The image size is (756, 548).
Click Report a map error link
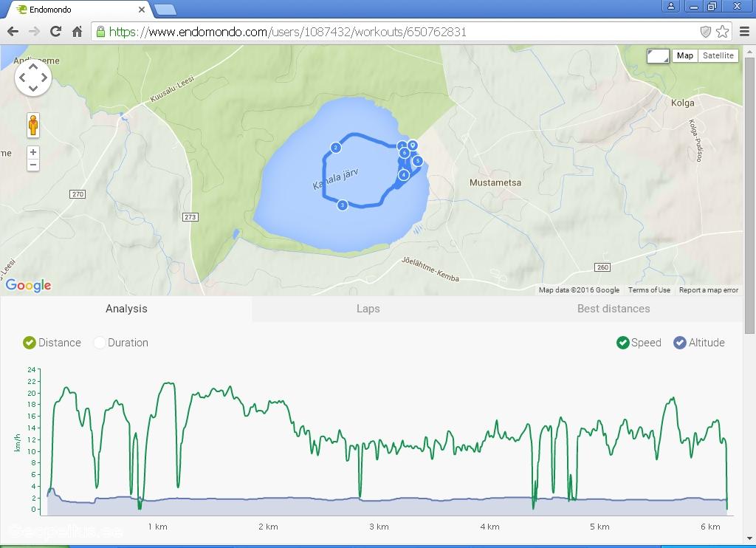pos(708,290)
